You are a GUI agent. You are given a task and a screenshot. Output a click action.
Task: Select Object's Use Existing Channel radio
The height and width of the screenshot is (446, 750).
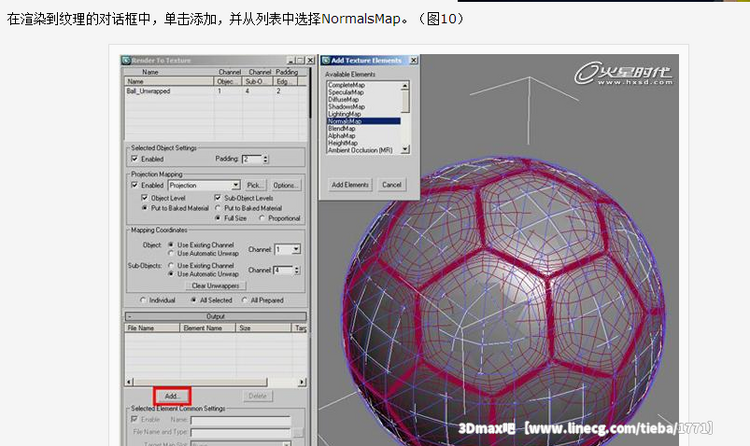point(171,245)
